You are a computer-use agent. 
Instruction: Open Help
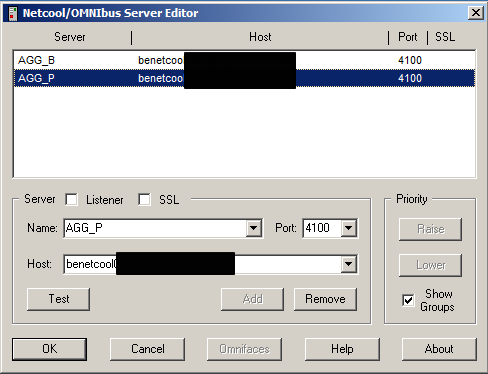coord(342,349)
